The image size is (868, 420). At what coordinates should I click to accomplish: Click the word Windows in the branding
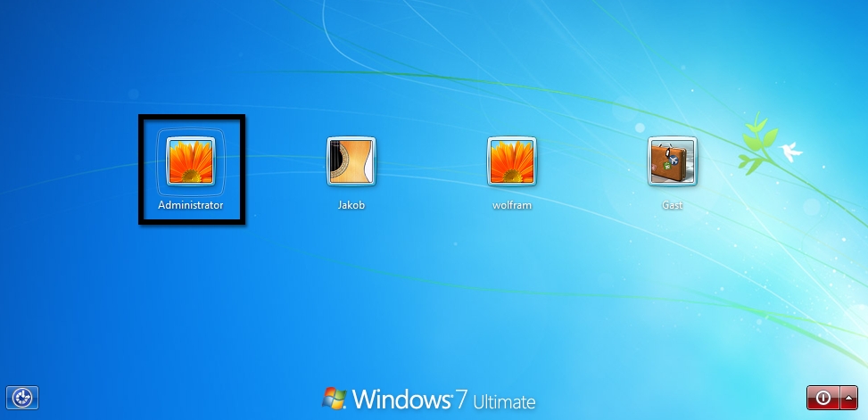click(398, 399)
